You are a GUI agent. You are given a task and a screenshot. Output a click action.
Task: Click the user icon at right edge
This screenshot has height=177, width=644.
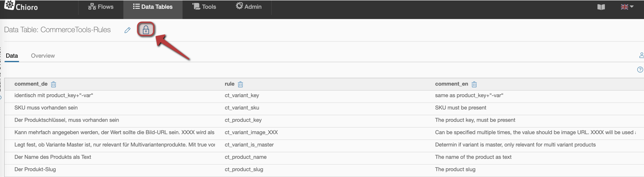point(641,55)
